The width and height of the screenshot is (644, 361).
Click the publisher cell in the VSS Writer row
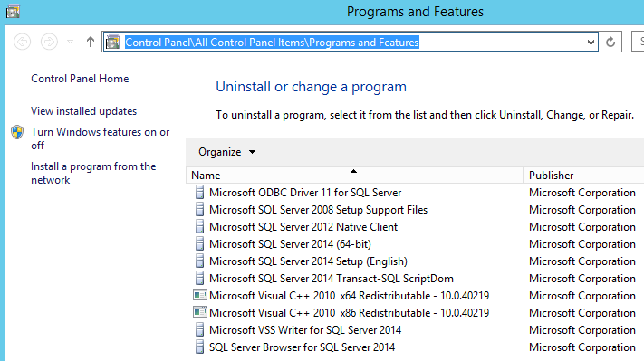[x=582, y=330]
